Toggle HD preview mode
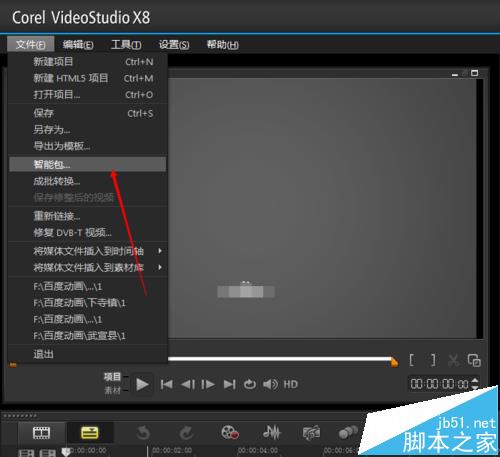500x457 pixels. click(290, 384)
